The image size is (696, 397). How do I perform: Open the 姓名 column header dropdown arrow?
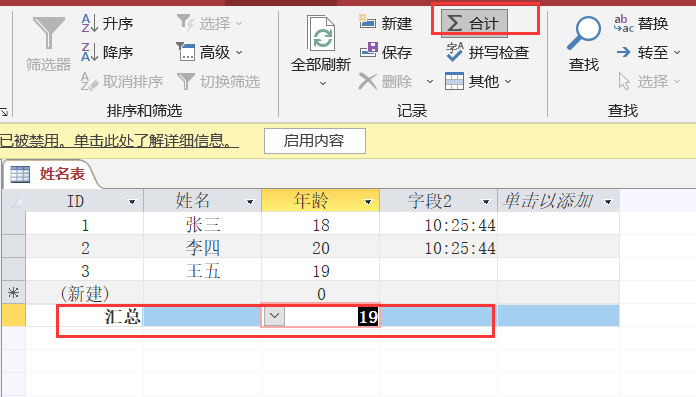[250, 202]
